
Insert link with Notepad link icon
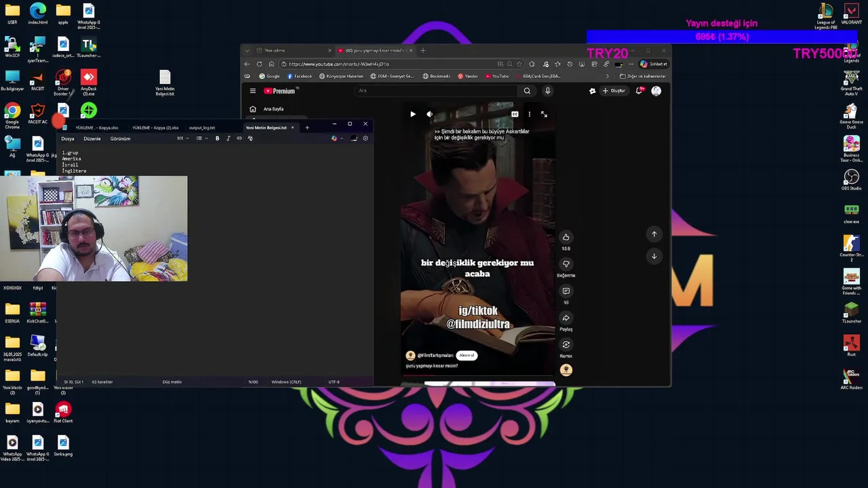click(239, 139)
